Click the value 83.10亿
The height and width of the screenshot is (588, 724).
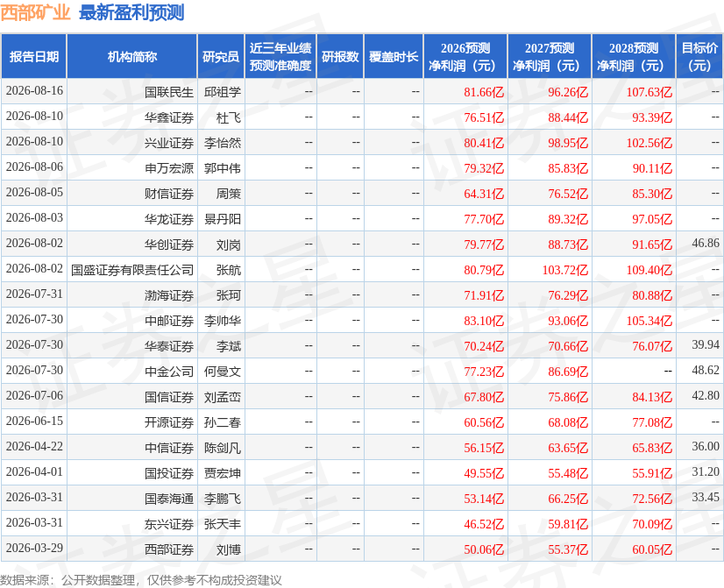484,321
